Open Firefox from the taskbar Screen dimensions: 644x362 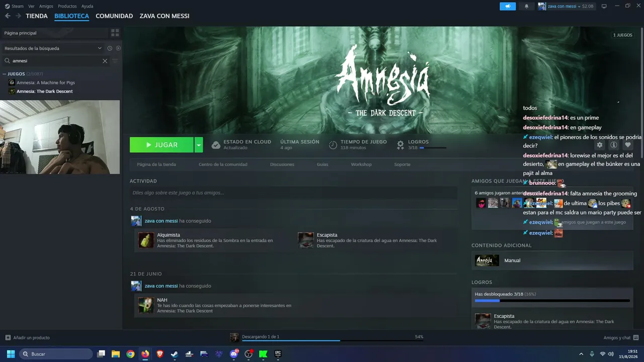click(x=145, y=354)
